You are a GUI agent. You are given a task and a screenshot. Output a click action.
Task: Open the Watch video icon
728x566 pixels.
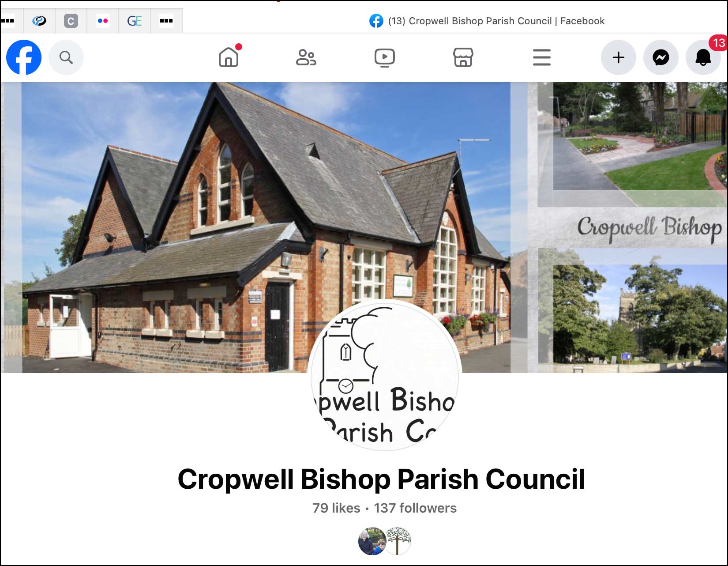tap(385, 57)
